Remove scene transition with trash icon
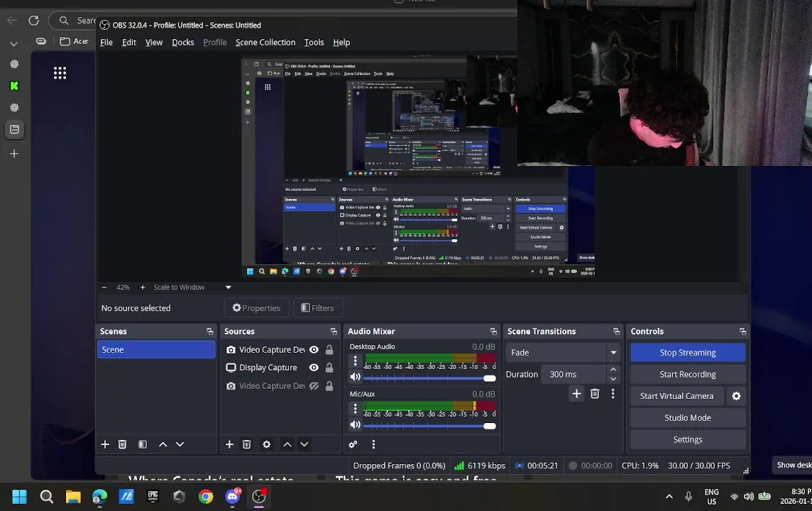812x511 pixels. (x=595, y=394)
